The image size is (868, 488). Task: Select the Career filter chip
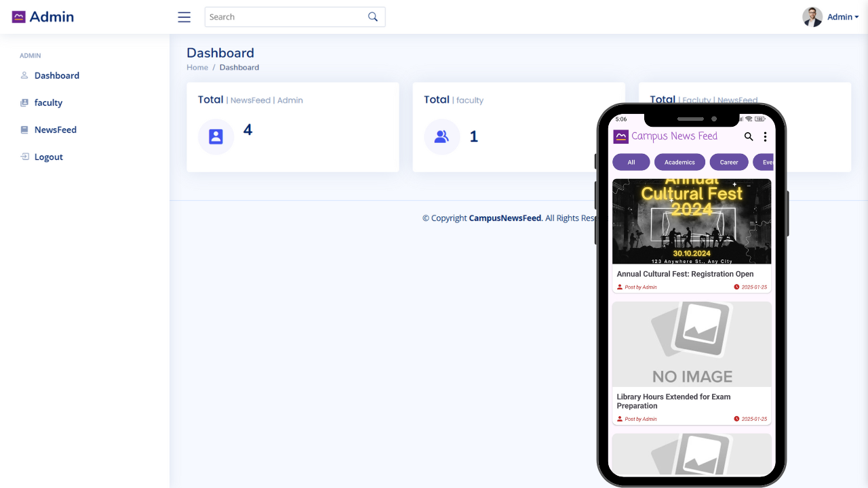[729, 162]
